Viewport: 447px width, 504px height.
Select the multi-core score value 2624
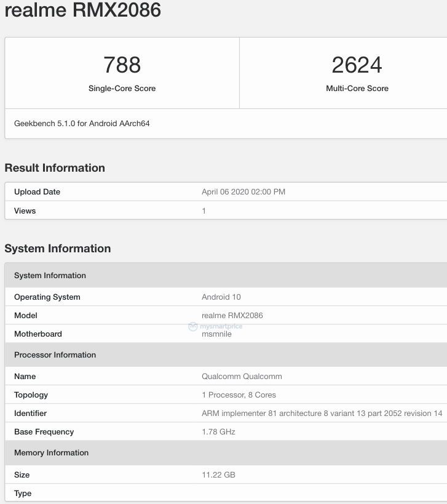pos(357,65)
